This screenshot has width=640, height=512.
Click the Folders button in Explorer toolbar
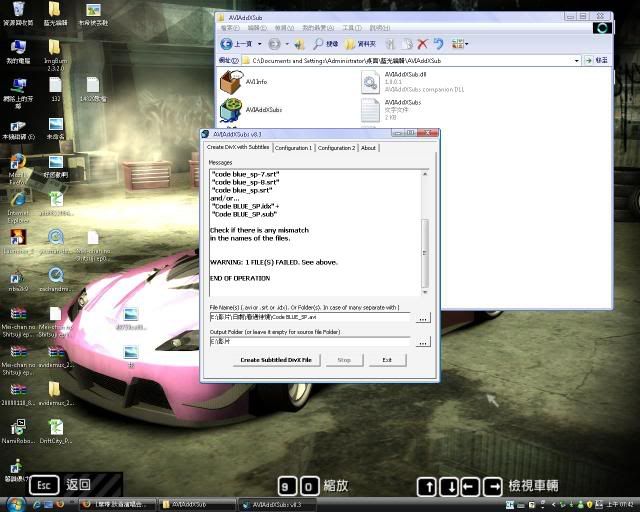coord(360,44)
